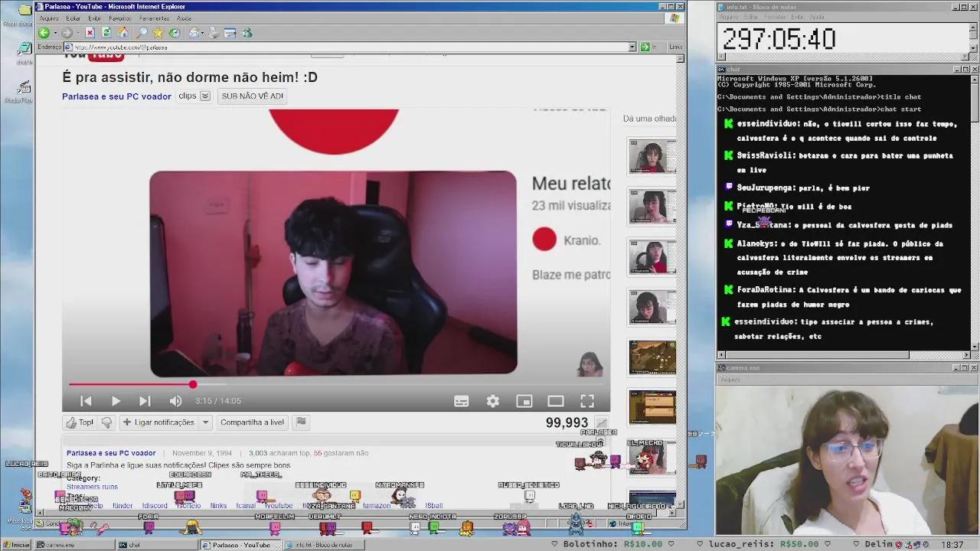The height and width of the screenshot is (551, 980).
Task: Open the Back button history dropdown arrow
Action: click(54, 33)
